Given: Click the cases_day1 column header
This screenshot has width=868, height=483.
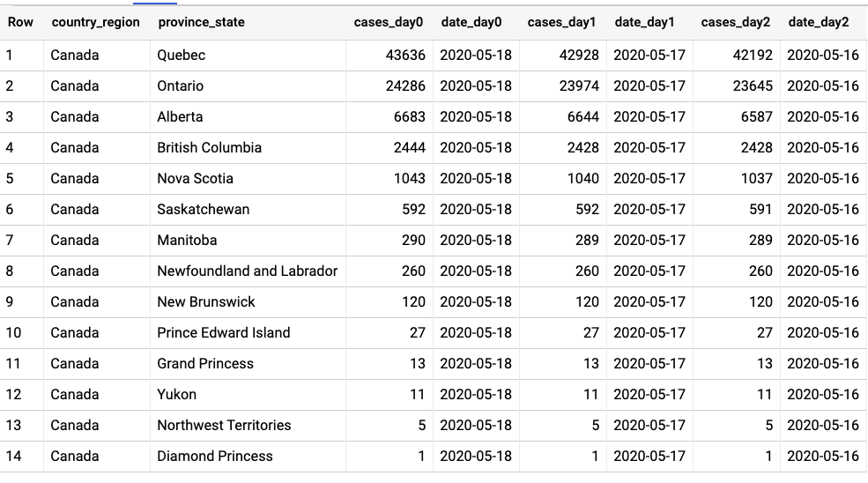Looking at the screenshot, I should (x=561, y=22).
